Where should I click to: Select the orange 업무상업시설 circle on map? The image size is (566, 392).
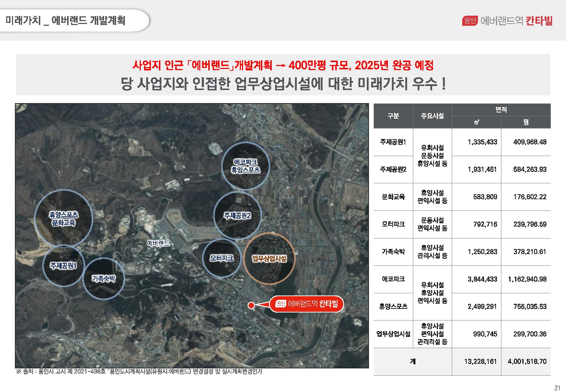(269, 258)
